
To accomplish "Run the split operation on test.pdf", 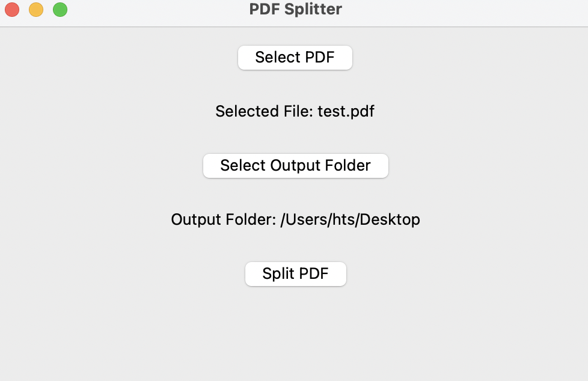I will 295,273.
